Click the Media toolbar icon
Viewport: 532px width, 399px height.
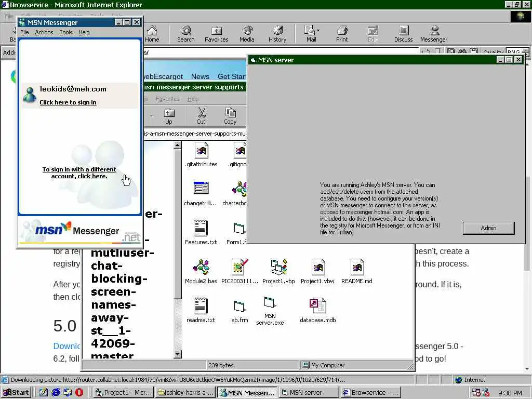[x=247, y=34]
